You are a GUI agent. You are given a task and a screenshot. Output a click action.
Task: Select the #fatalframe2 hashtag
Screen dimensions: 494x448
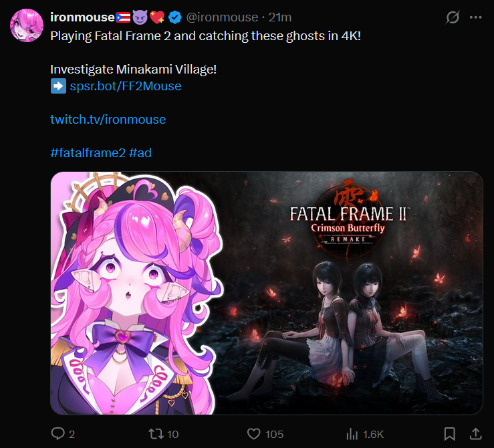click(x=88, y=153)
